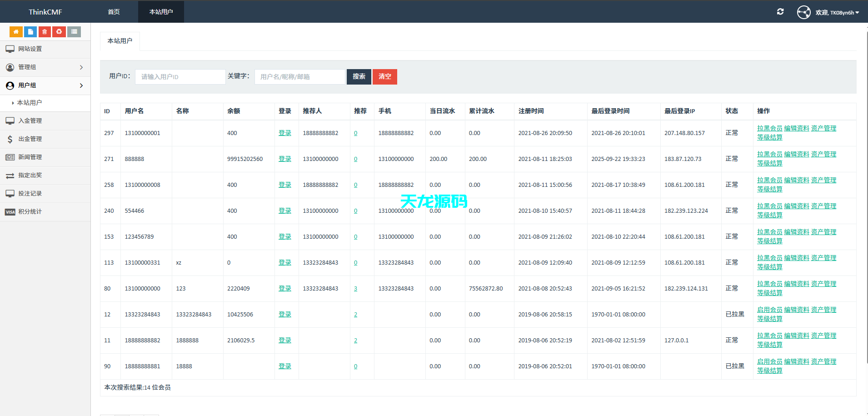This screenshot has width=868, height=416.
Task: Click the monitor icon beside 网站设置
Action: pyautogui.click(x=10, y=49)
